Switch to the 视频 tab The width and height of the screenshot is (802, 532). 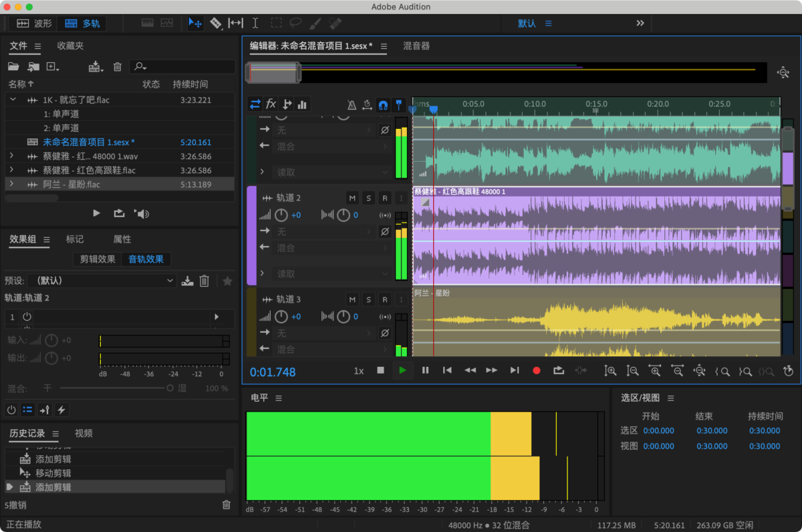84,433
